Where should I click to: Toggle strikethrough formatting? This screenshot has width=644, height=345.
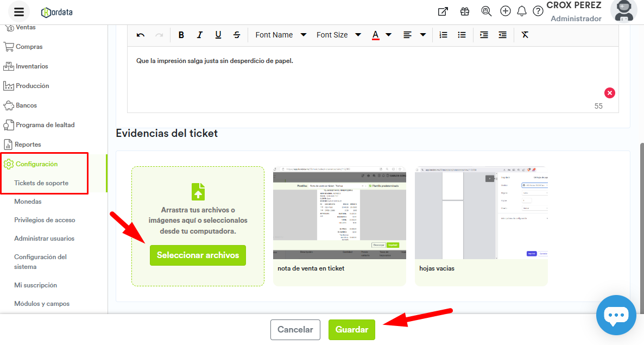tap(237, 35)
